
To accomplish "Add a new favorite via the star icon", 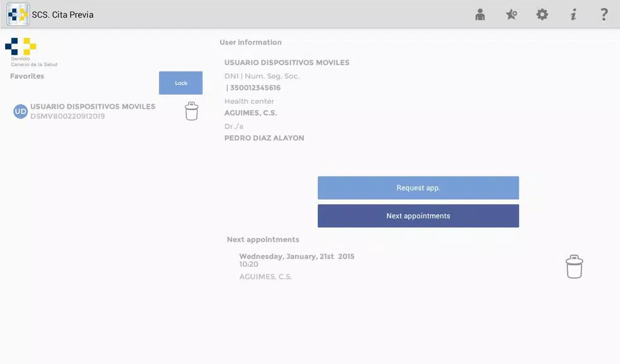I will (x=511, y=14).
